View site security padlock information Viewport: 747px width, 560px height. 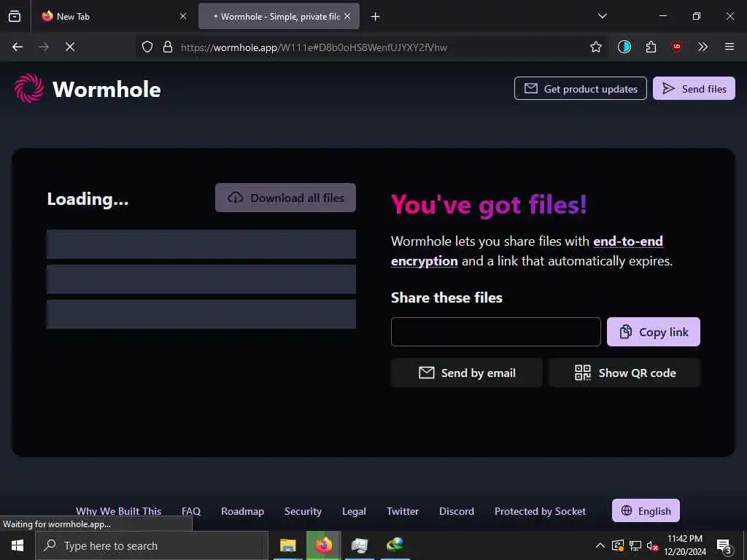pos(168,47)
